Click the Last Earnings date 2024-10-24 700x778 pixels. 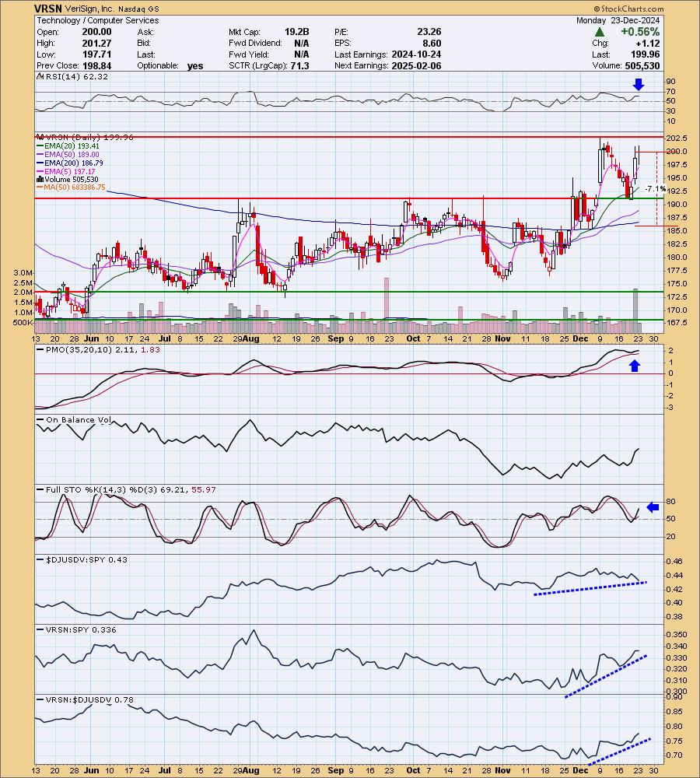coord(416,54)
